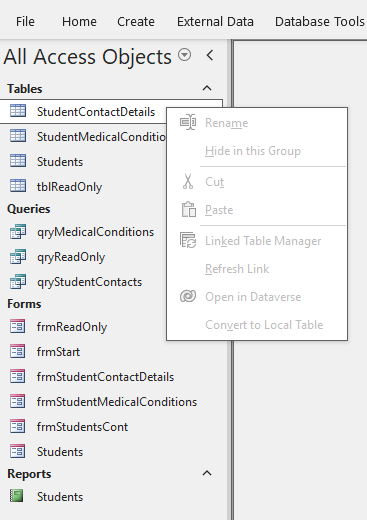
Task: Choose Linked Table Manager menu entry
Action: pos(257,241)
